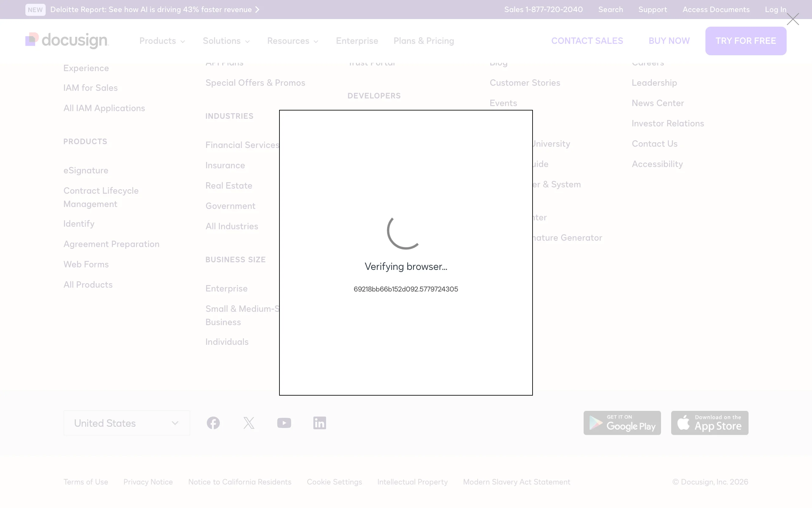Open Financial Services industry link

242,145
